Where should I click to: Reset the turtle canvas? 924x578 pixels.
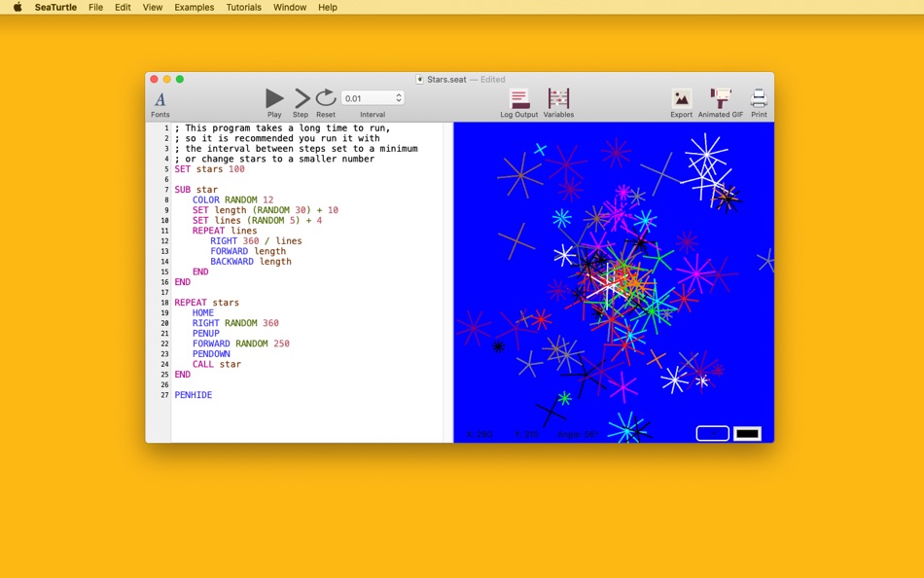coord(325,103)
